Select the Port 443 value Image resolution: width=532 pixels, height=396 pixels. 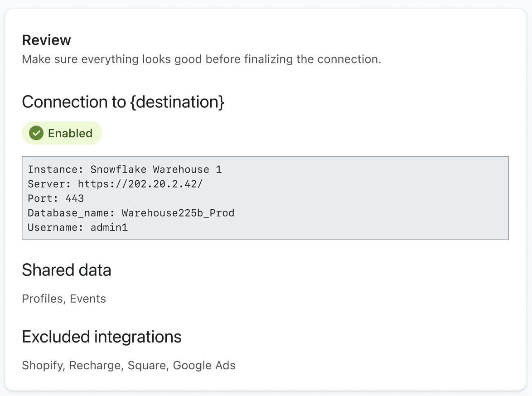(74, 198)
